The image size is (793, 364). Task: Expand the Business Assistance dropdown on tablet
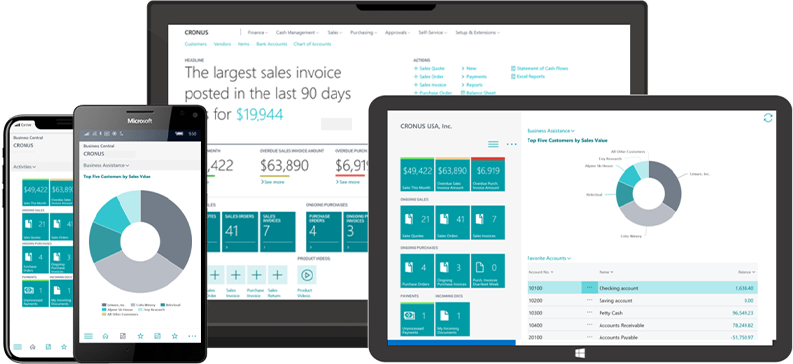point(550,131)
